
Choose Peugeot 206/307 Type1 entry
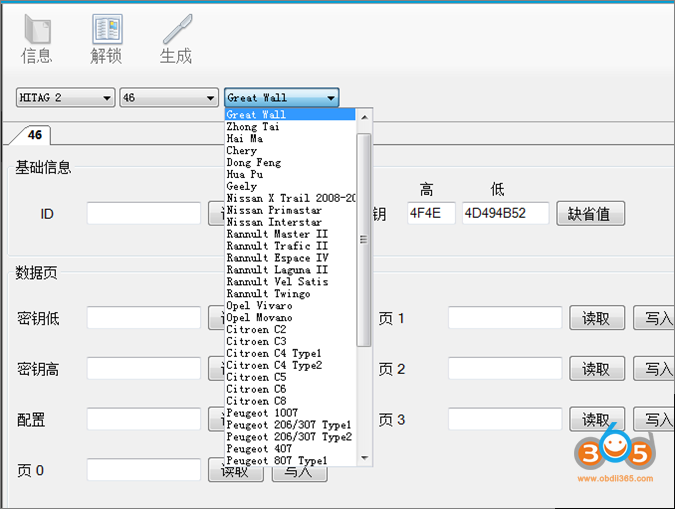point(290,425)
